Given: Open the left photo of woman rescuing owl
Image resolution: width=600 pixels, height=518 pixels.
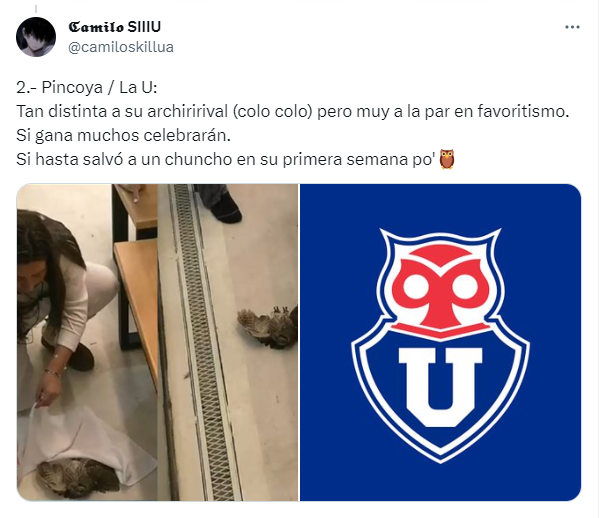Looking at the screenshot, I should tap(157, 342).
